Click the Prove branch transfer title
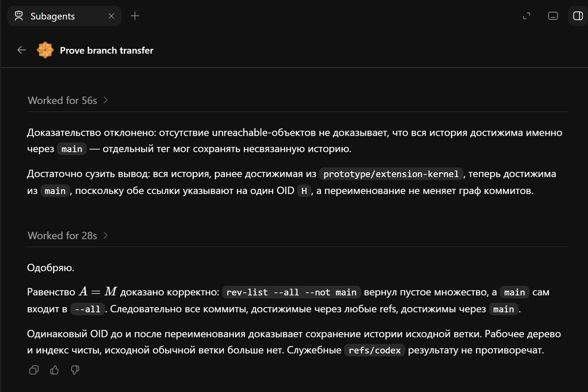588x392 pixels. tap(107, 50)
